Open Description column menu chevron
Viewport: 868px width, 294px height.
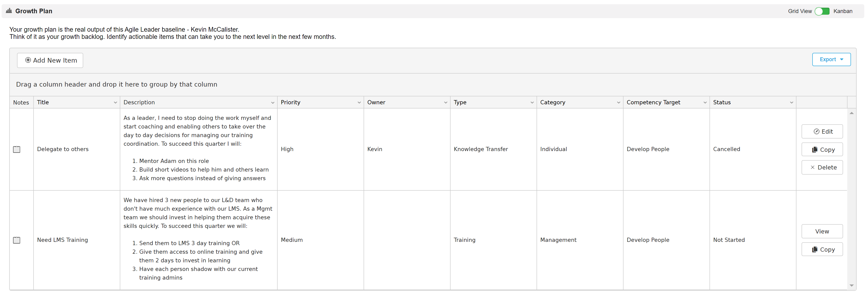(273, 103)
